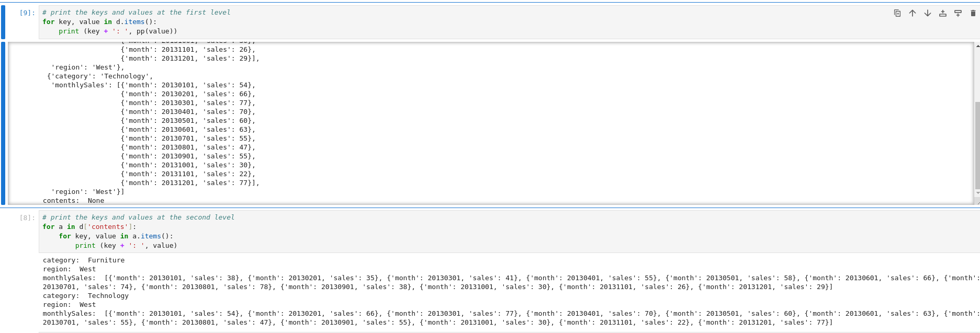Image resolution: width=980 pixels, height=333 pixels.
Task: Place cursor on 'for key, value in d.items():' line
Action: pos(99,22)
